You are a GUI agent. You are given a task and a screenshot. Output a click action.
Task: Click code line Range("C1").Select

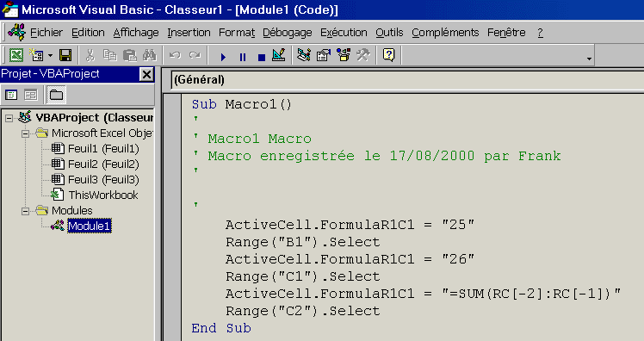[303, 276]
